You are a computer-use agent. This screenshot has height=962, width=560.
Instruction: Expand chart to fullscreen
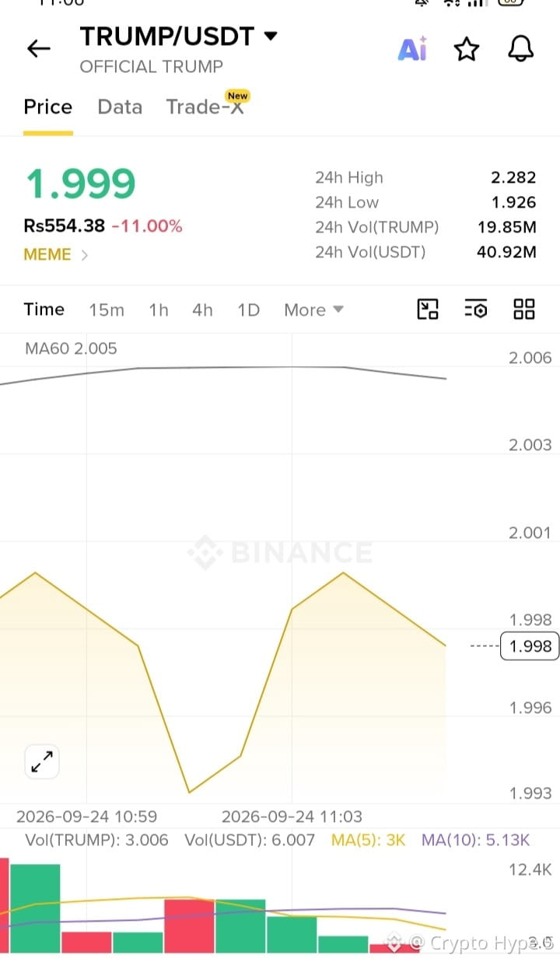coord(42,761)
